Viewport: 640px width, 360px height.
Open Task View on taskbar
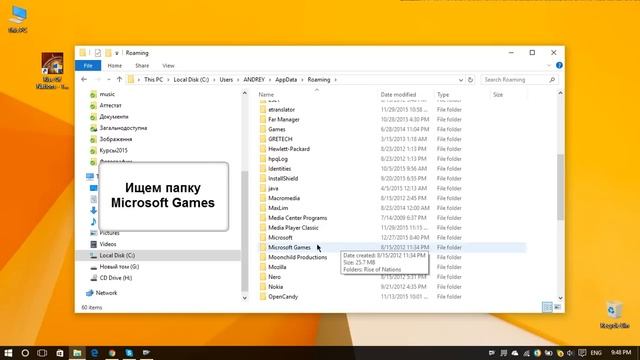[x=42, y=353]
